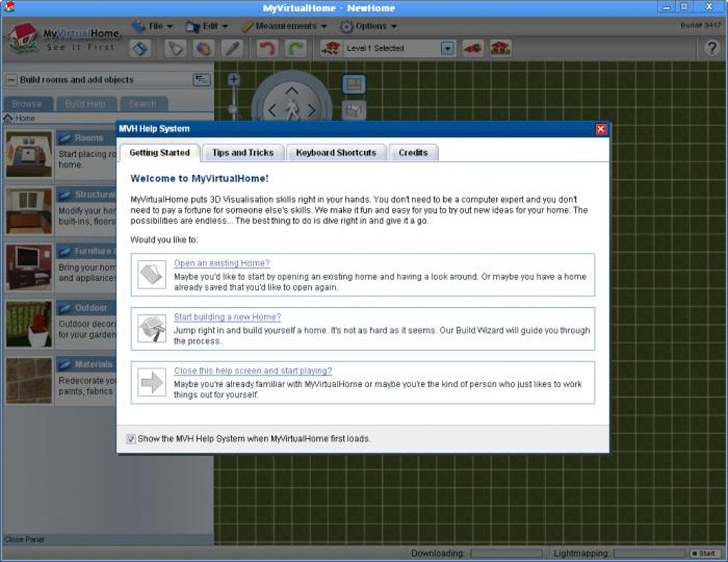Click the walking person icon in navigator
728x562 pixels.
click(x=292, y=110)
